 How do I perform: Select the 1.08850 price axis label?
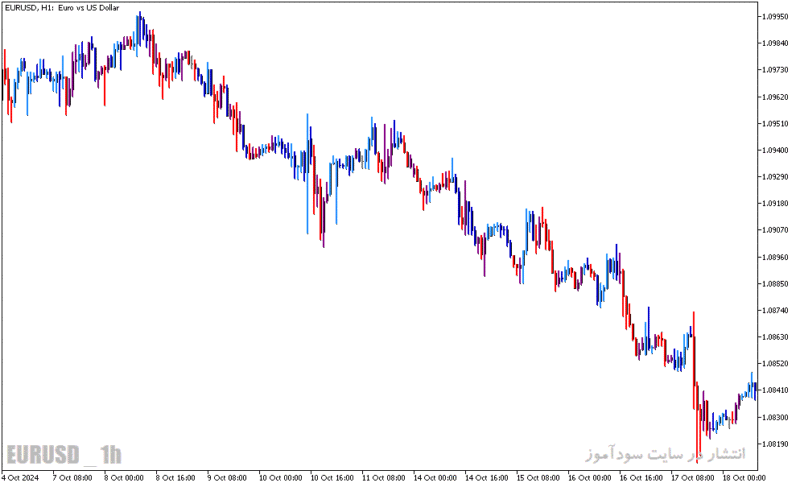tap(775, 284)
